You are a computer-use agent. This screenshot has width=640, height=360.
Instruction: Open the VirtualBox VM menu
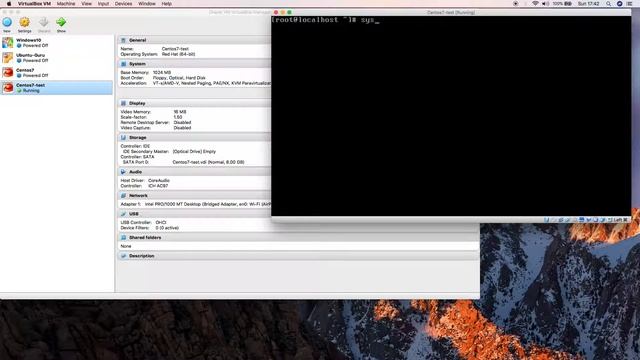coord(34,4)
